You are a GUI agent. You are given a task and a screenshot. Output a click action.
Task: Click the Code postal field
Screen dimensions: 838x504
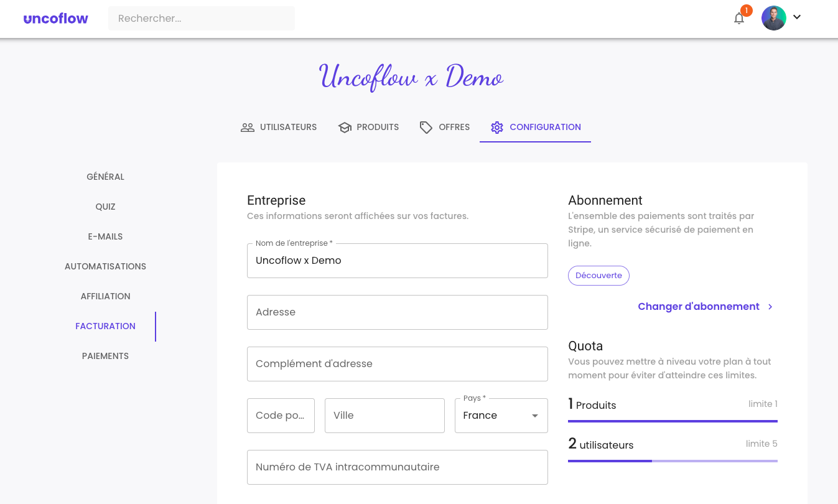tap(281, 416)
